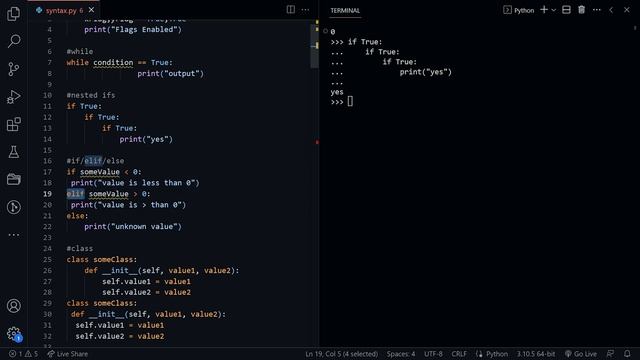The image size is (640, 360).
Task: Show additional views ellipsis in activity bar
Action: 13,235
